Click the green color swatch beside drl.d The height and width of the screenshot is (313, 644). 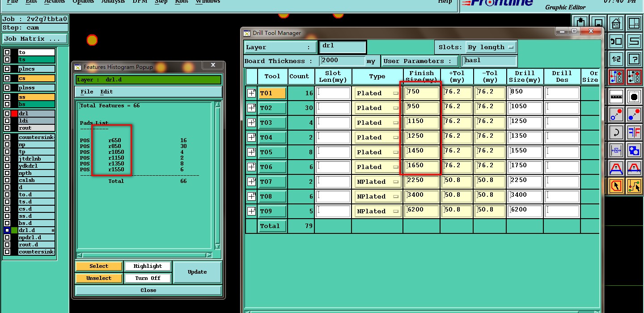pos(14,230)
